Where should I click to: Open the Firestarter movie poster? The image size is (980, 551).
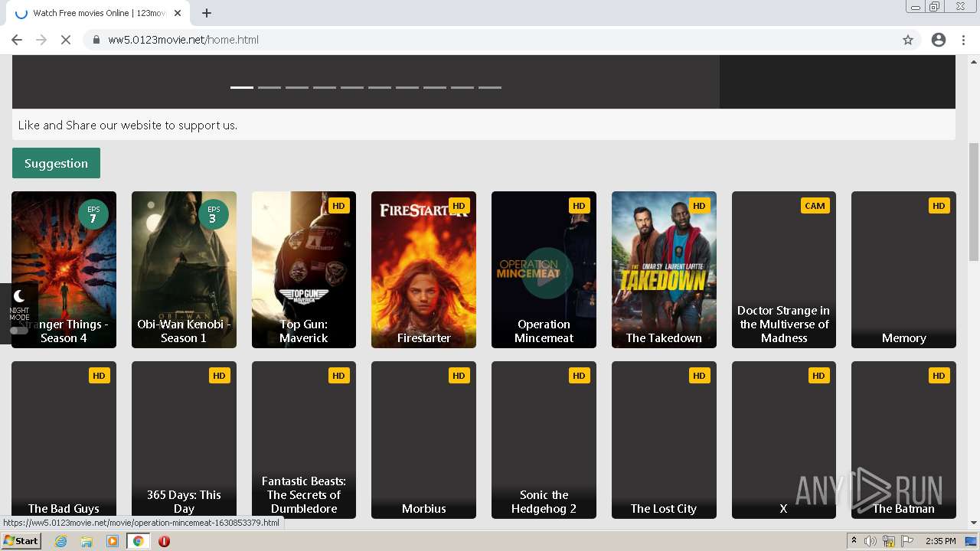[423, 269]
